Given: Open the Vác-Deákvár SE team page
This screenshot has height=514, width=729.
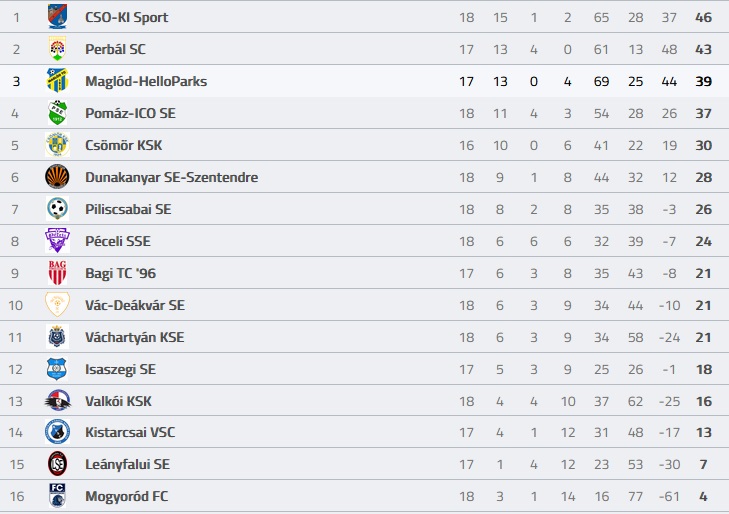Looking at the screenshot, I should click(135, 305).
